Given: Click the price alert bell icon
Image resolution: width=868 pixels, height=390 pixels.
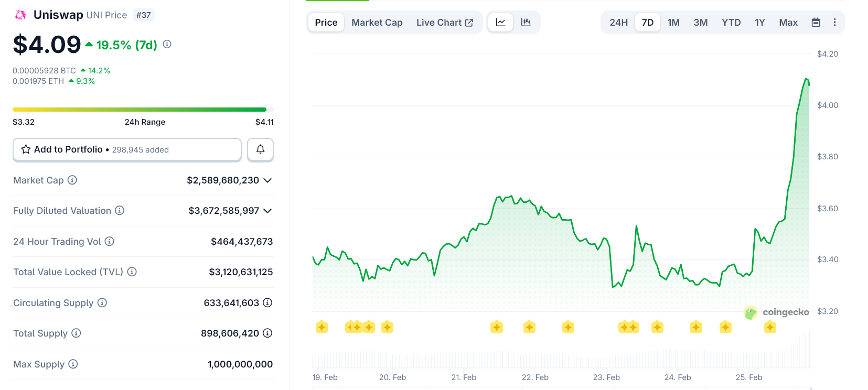Looking at the screenshot, I should click(x=260, y=149).
